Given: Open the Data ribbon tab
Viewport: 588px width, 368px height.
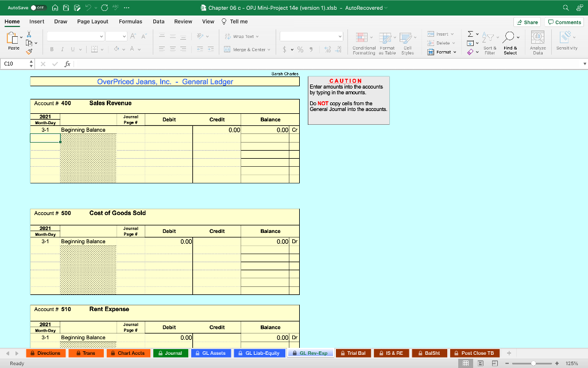Looking at the screenshot, I should click(158, 21).
